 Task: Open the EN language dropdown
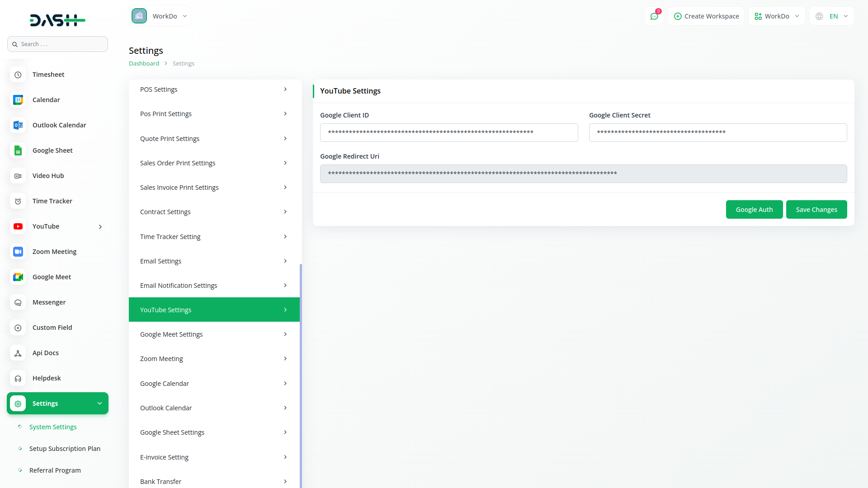(832, 16)
